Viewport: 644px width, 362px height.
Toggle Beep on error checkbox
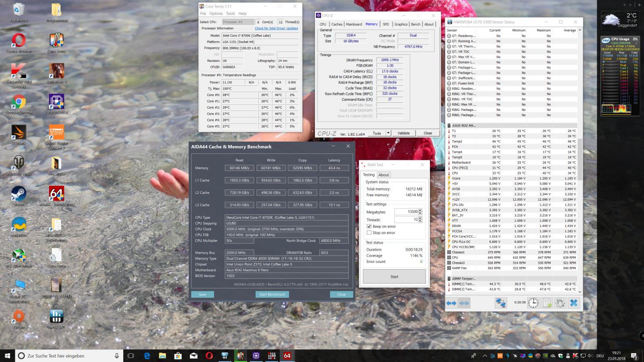[x=369, y=226]
